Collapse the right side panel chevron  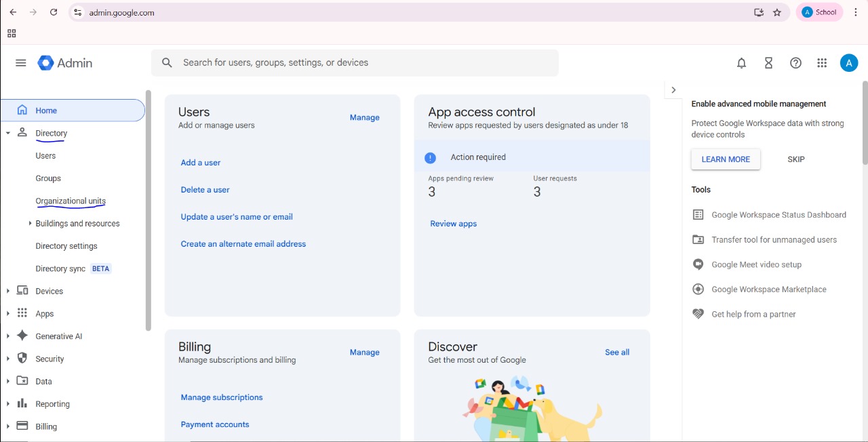pyautogui.click(x=673, y=90)
